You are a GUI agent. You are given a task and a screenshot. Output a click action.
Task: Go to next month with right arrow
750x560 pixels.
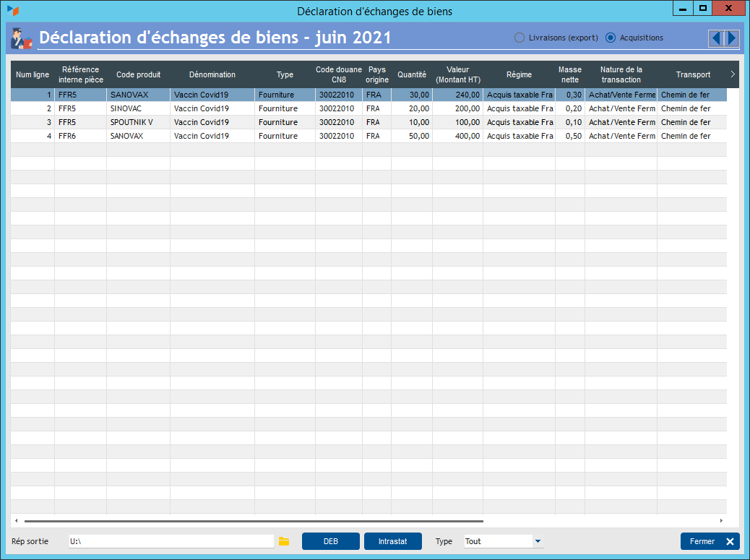tap(731, 38)
